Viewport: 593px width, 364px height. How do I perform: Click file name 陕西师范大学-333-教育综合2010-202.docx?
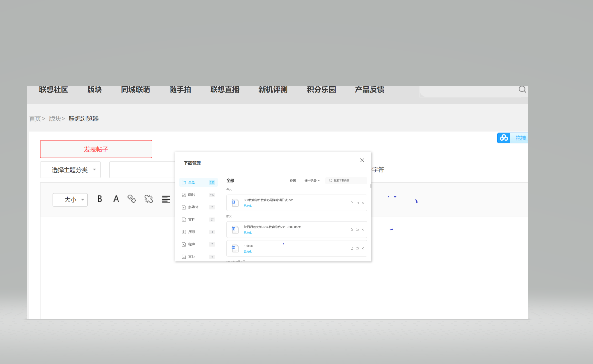(272, 227)
